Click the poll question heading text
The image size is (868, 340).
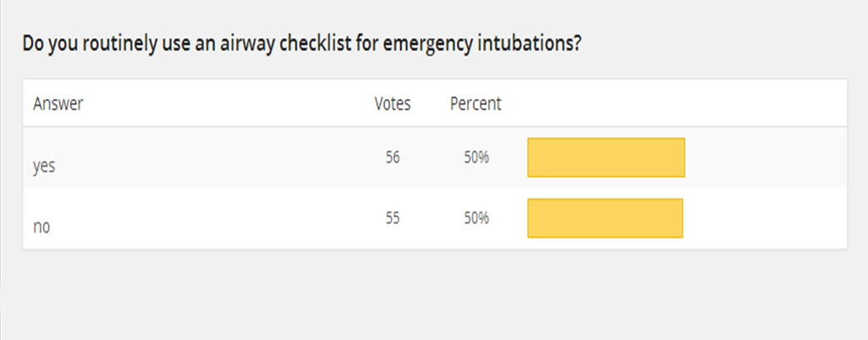301,43
